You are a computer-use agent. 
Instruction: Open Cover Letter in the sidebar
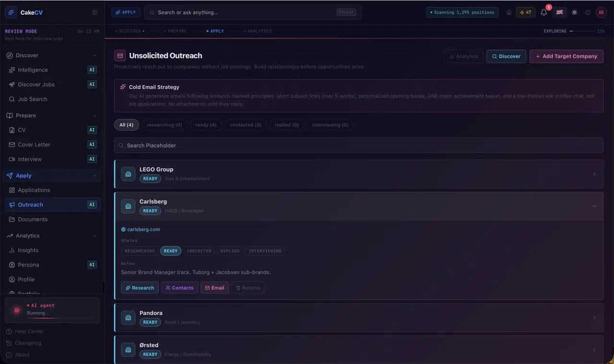coord(52,144)
